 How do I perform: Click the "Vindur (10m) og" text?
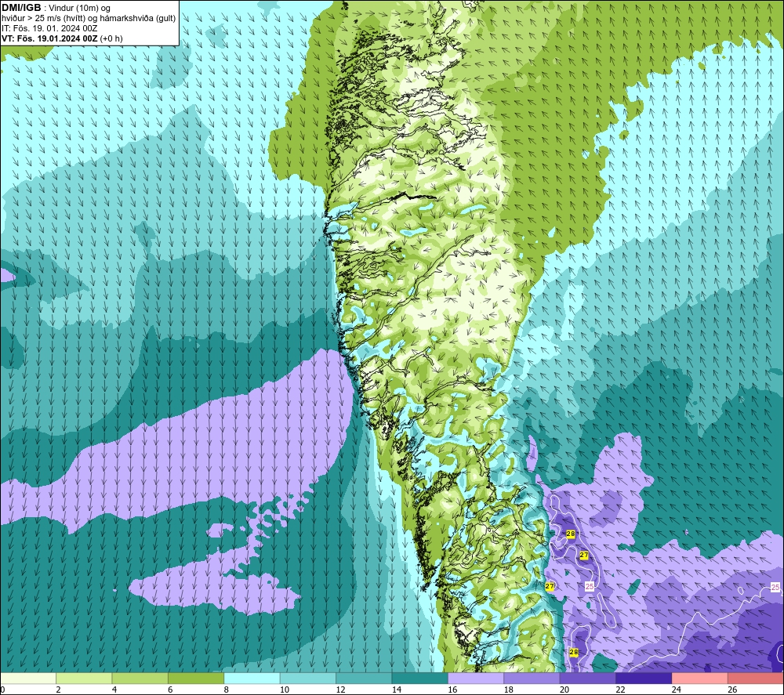(79, 9)
